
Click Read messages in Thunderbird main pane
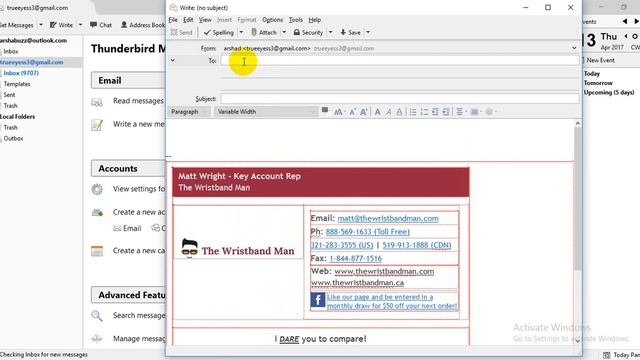[x=138, y=101]
